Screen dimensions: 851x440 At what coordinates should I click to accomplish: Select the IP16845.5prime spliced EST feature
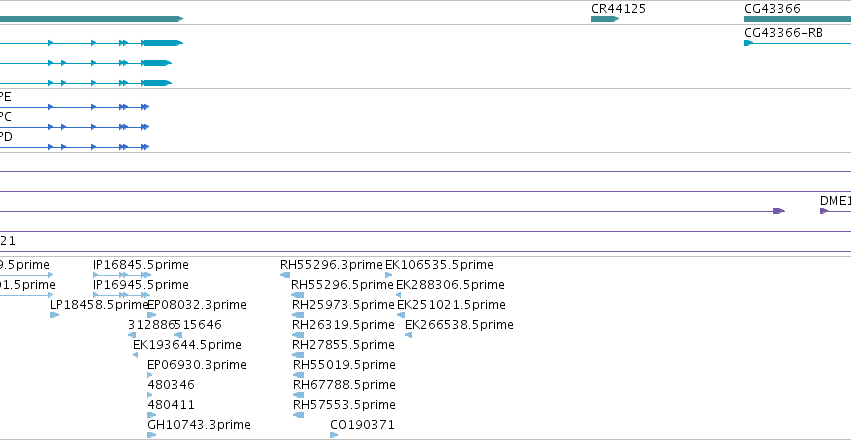coord(122,275)
